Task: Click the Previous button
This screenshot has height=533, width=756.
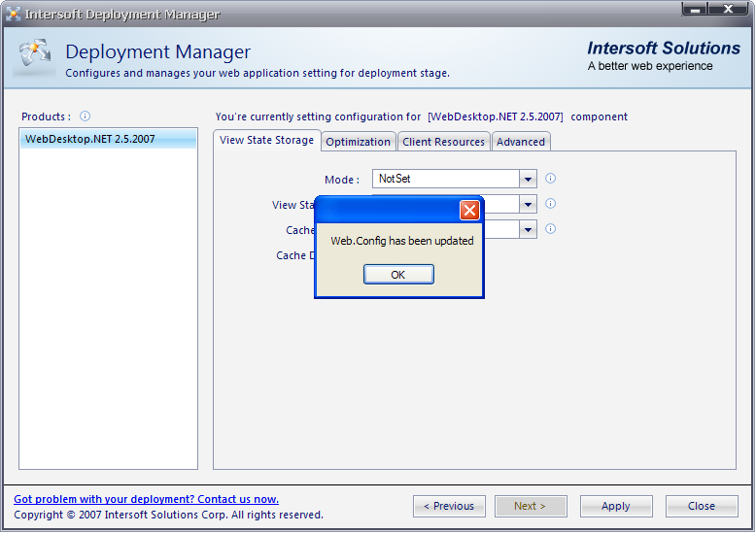Action: (x=449, y=506)
